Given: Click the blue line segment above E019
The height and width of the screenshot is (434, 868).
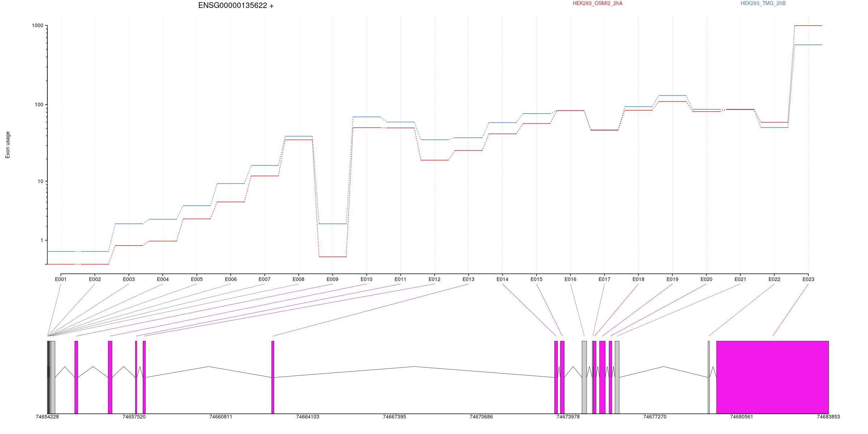Looking at the screenshot, I should 672,95.
